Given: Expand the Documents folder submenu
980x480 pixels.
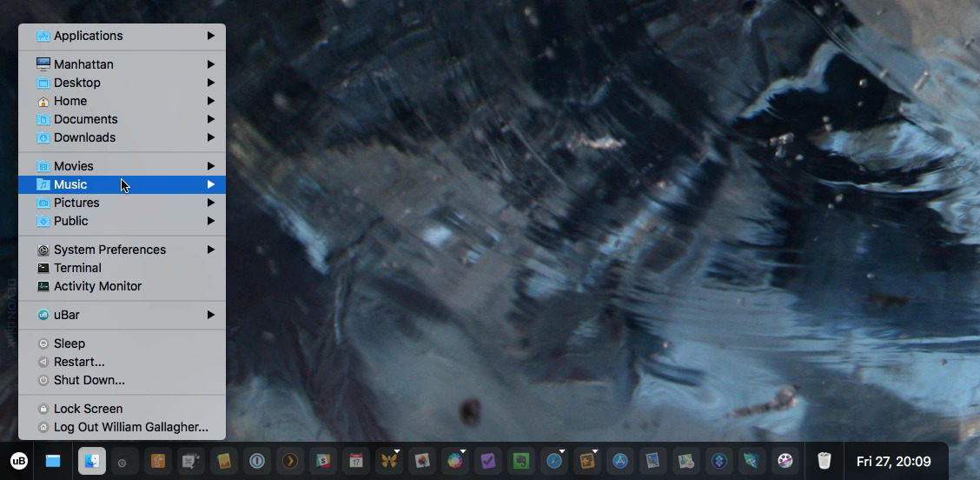Looking at the screenshot, I should coord(122,119).
